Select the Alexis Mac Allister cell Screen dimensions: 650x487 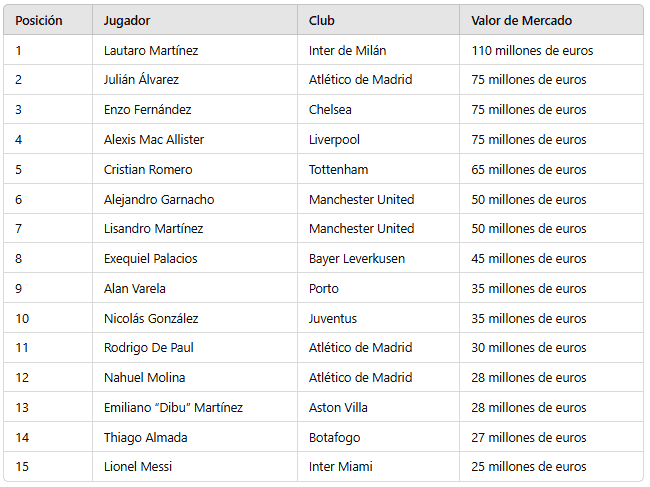[x=154, y=140]
